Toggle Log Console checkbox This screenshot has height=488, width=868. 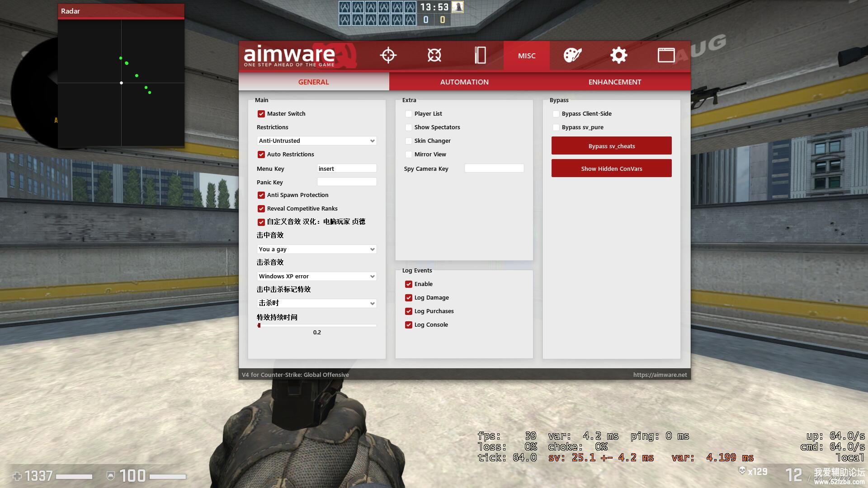pyautogui.click(x=409, y=325)
